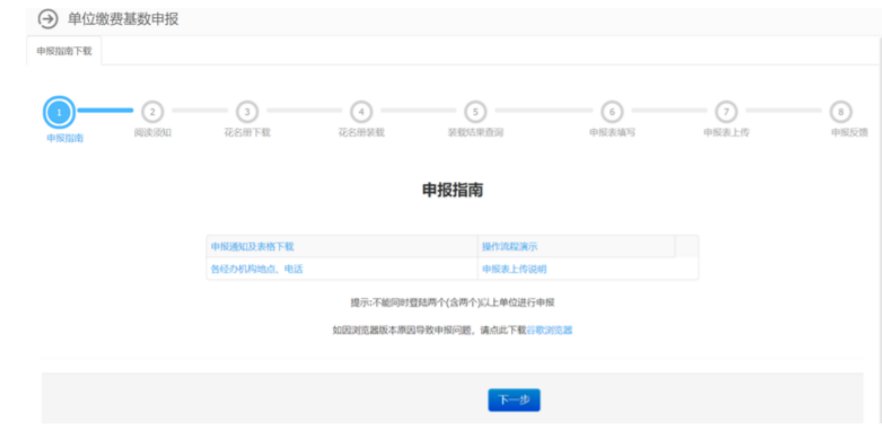Select the step 8 circle
882x427 pixels.
pyautogui.click(x=842, y=111)
